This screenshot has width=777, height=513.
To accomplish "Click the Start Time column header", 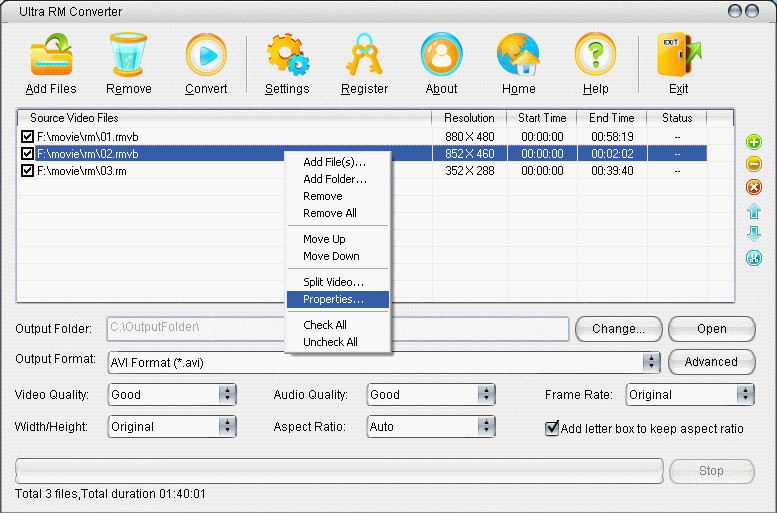I will 542,118.
